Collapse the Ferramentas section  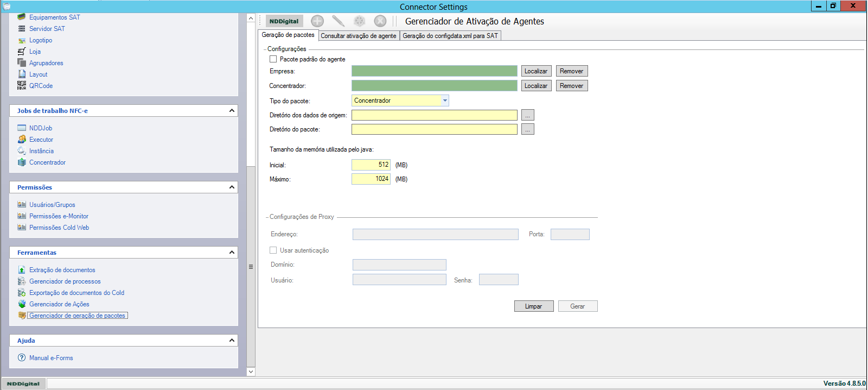pos(232,253)
